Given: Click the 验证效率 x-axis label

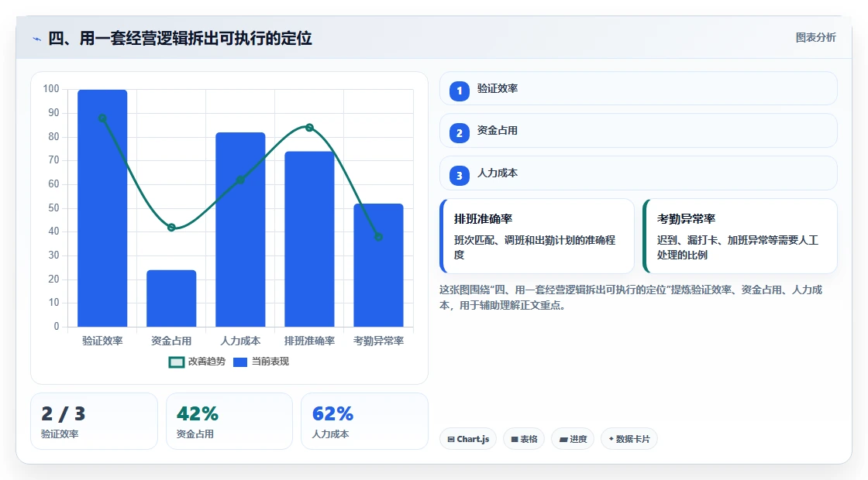Looking at the screenshot, I should 102,341.
